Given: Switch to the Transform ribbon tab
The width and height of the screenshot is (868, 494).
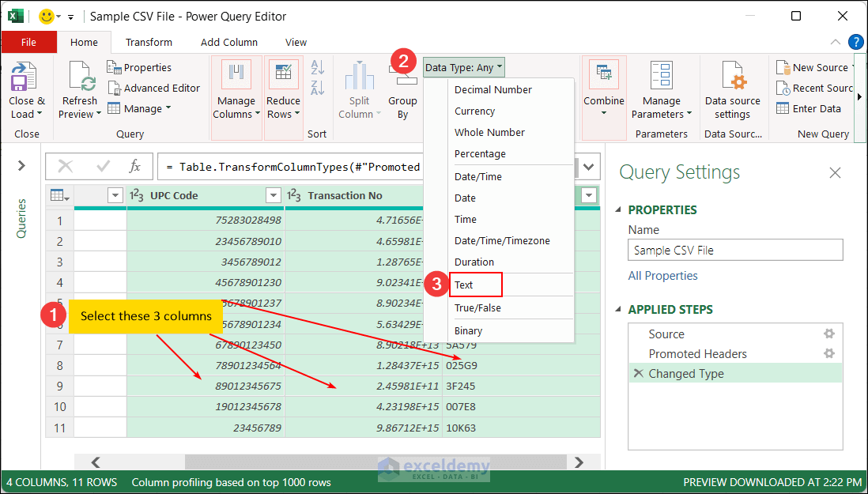Looking at the screenshot, I should (x=149, y=42).
